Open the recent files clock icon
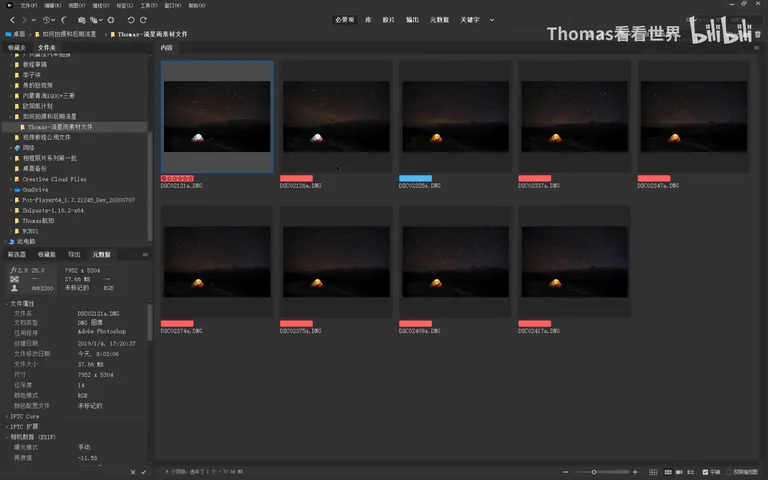Screen dimensions: 768x480 [46, 20]
